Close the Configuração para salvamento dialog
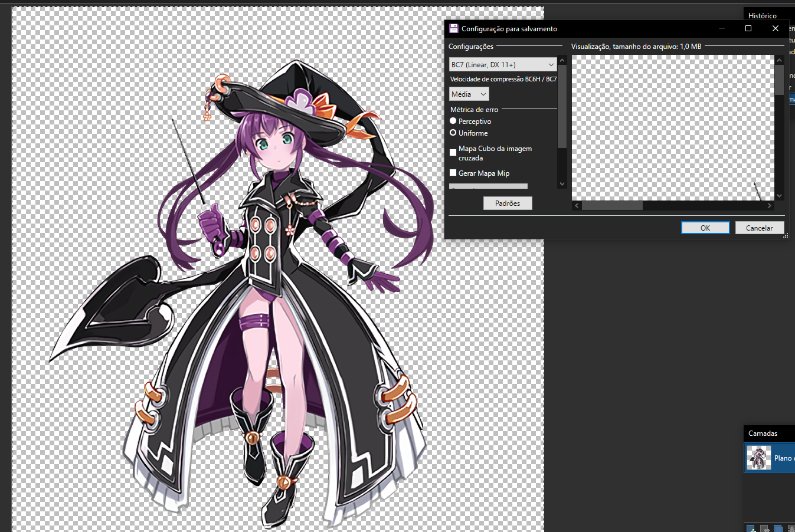 tap(776, 28)
